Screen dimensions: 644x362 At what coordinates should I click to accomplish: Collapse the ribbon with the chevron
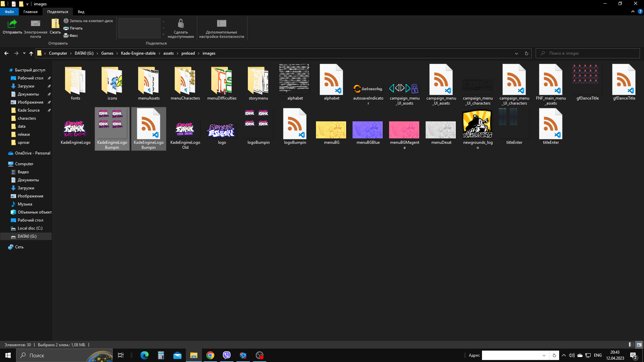[633, 11]
